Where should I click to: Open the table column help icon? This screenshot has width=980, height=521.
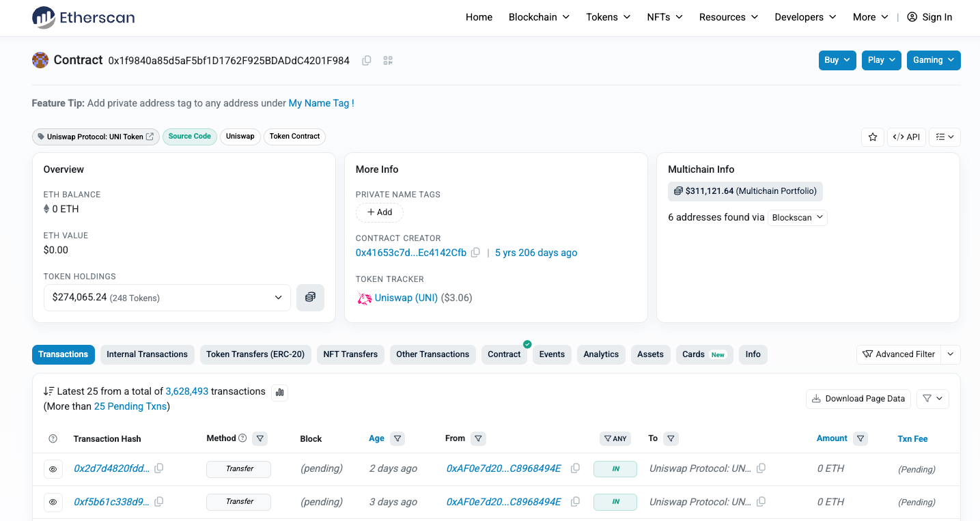coord(53,439)
